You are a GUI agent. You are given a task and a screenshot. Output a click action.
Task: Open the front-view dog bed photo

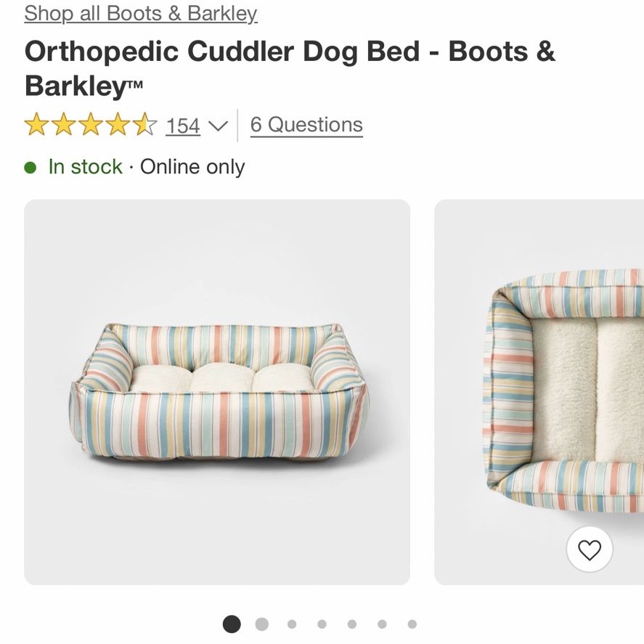217,392
